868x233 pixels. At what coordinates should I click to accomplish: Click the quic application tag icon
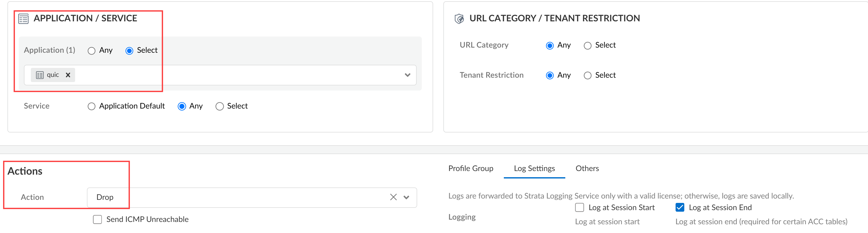click(40, 75)
